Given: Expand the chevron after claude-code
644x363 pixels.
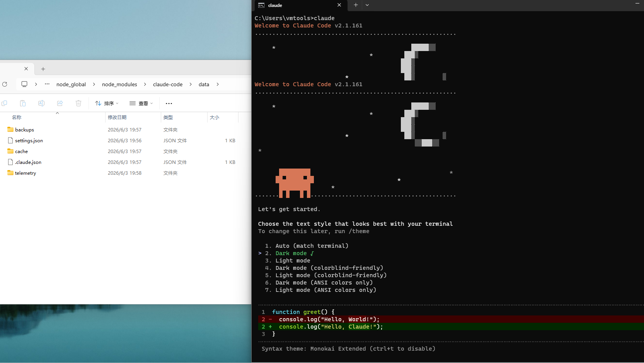Looking at the screenshot, I should click(191, 84).
